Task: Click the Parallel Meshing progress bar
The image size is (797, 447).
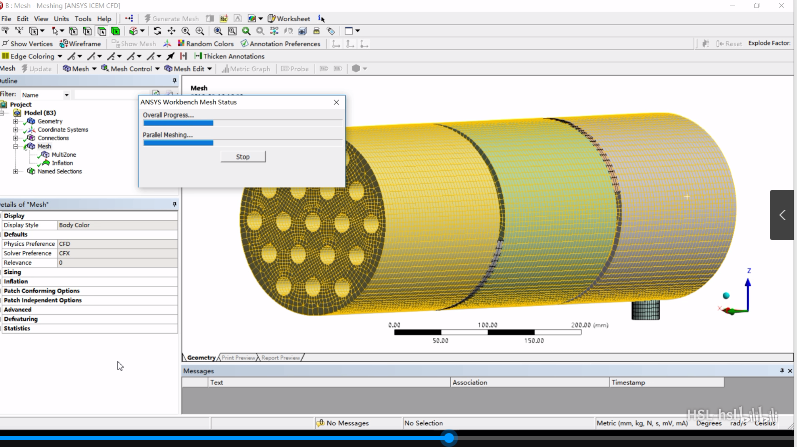Action: pyautogui.click(x=242, y=143)
